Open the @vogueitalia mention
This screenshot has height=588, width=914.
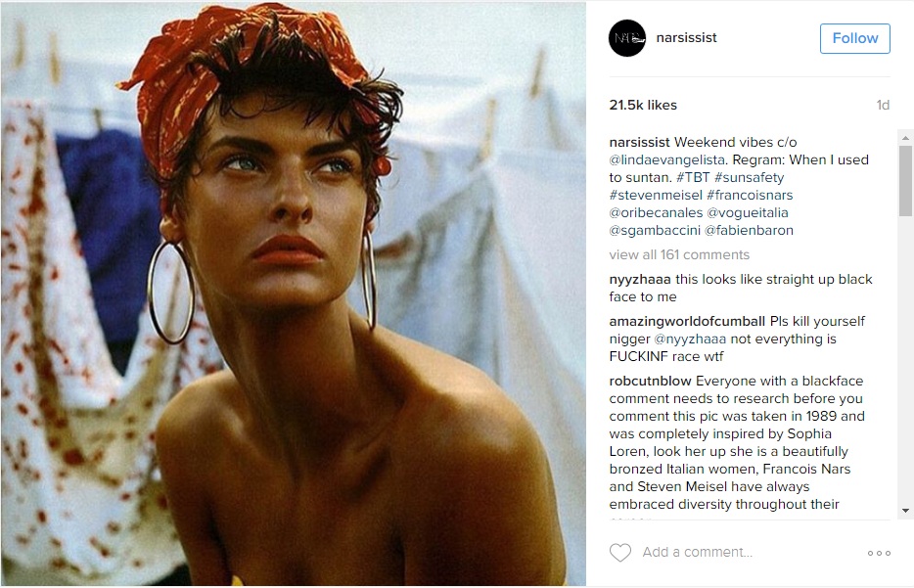point(748,212)
